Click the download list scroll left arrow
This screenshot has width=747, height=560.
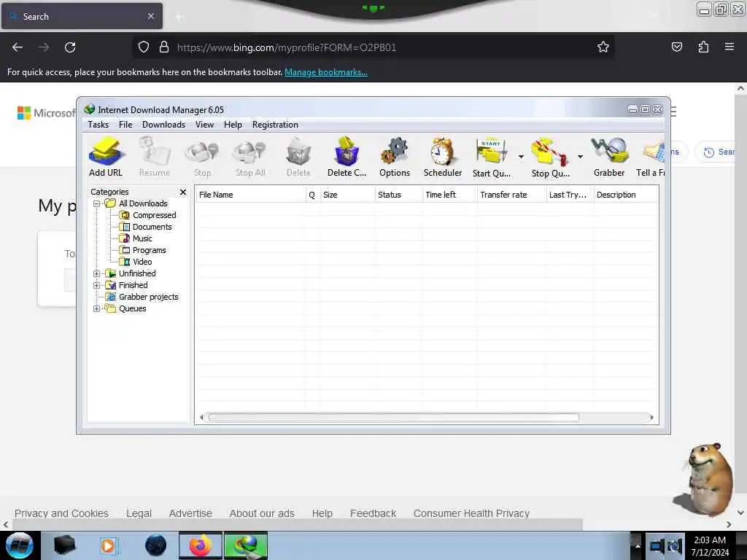tap(201, 418)
